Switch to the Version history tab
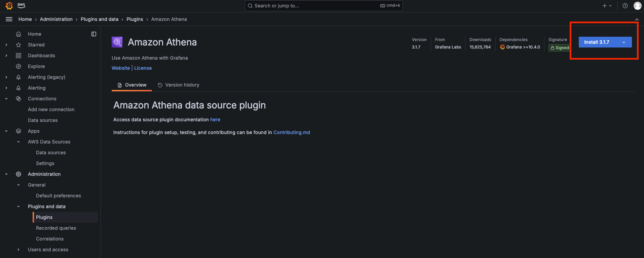This screenshot has height=258, width=644. pyautogui.click(x=179, y=85)
